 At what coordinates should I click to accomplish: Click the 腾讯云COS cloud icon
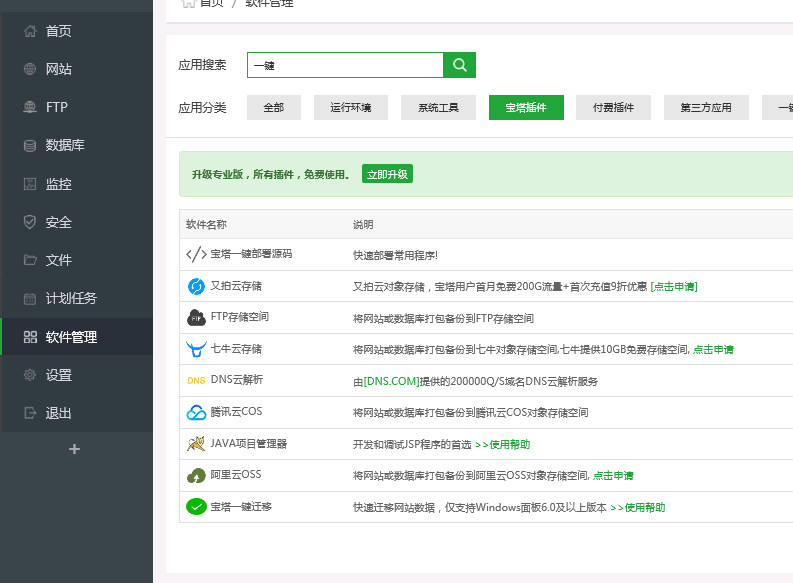tap(196, 412)
